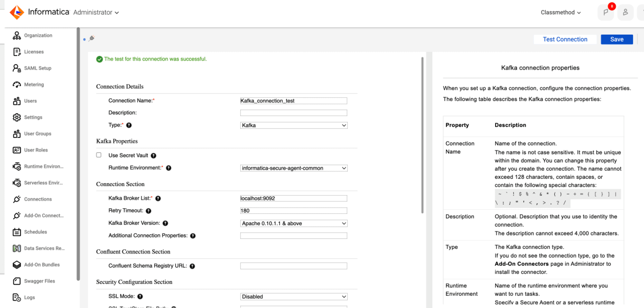Click the Save button
This screenshot has height=308, width=644.
point(617,39)
